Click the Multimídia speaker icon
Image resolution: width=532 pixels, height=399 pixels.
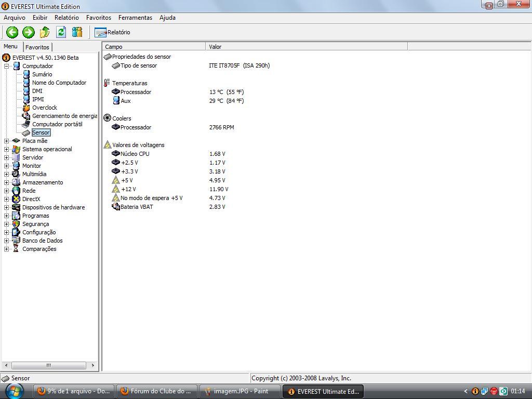click(16, 174)
